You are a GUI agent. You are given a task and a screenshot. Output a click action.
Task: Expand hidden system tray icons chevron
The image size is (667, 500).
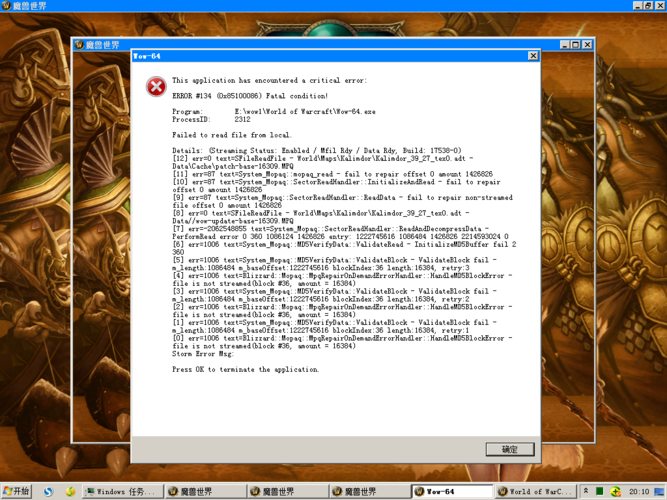[x=586, y=491]
